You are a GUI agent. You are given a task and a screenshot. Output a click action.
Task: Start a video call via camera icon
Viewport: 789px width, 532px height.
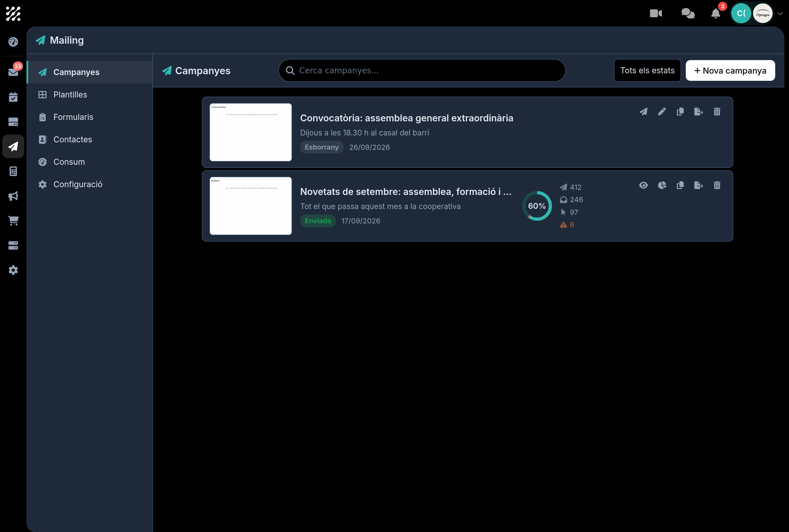pos(656,13)
